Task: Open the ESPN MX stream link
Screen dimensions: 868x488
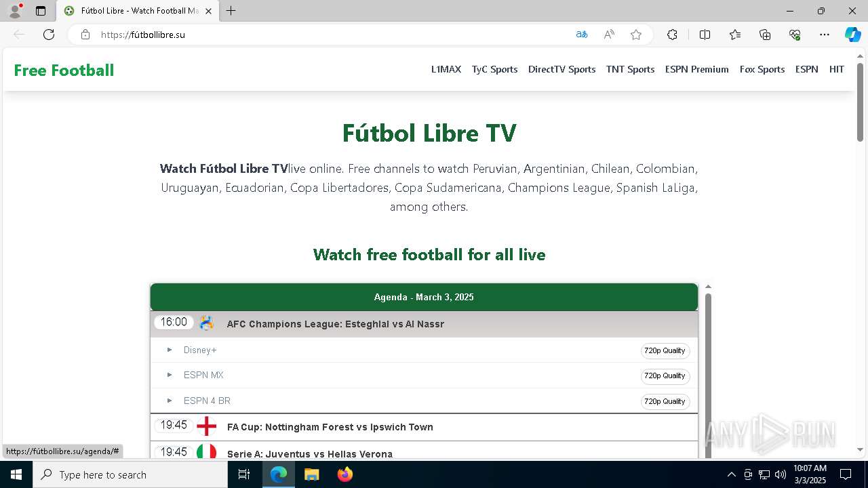Action: pyautogui.click(x=203, y=375)
